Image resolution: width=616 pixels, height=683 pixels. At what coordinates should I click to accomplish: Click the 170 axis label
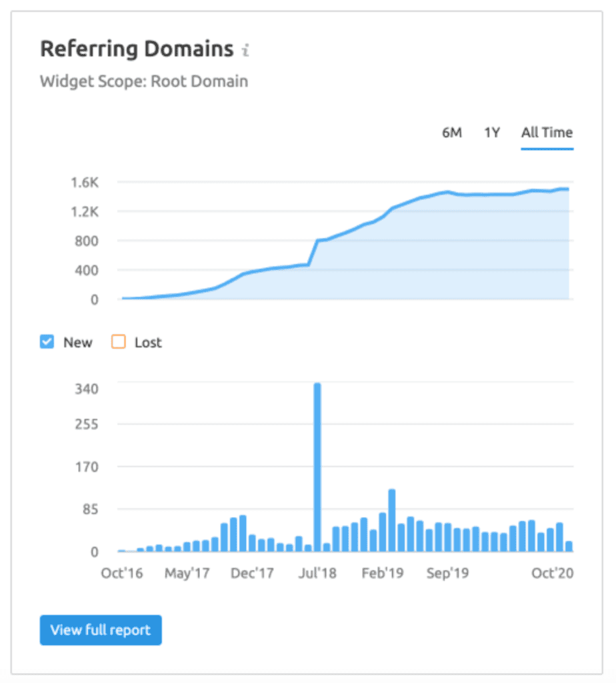pos(87,467)
